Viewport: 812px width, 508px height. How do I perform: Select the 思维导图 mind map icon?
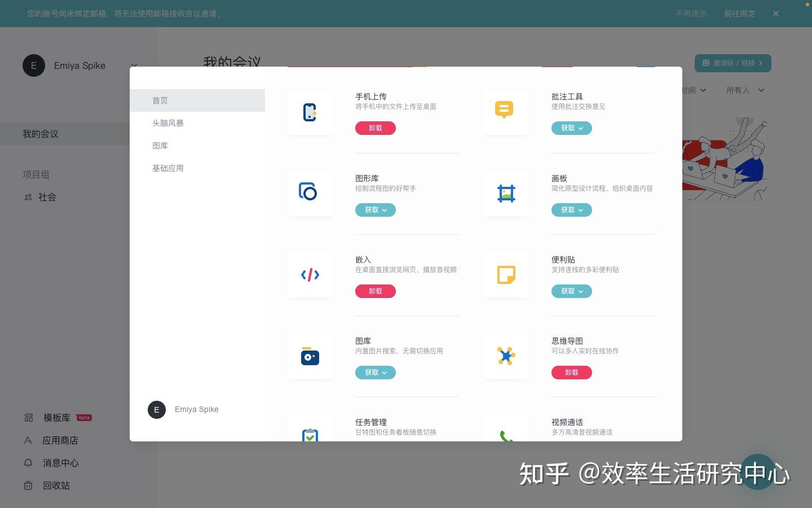pos(506,356)
